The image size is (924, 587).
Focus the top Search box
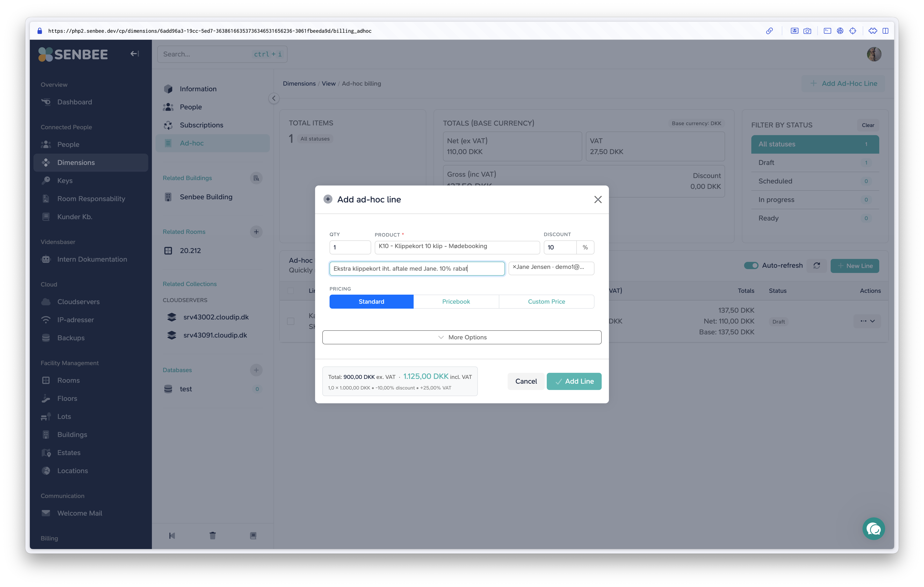click(x=222, y=54)
